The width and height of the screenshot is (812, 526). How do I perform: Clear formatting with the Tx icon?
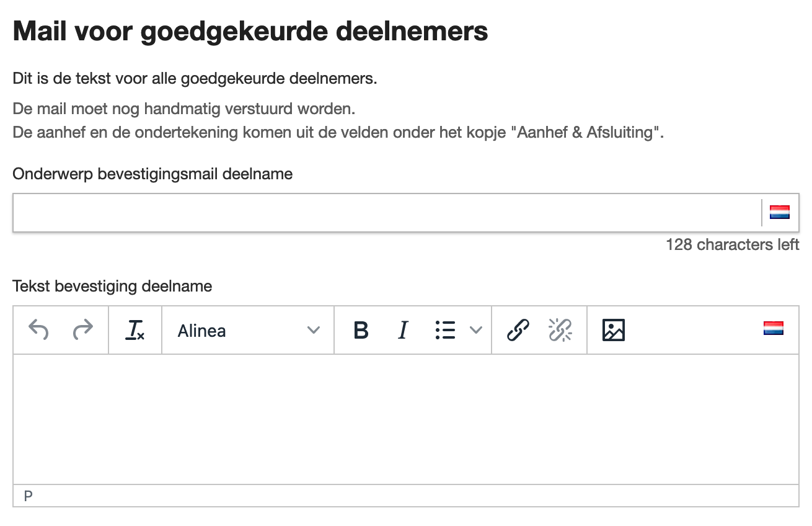coord(135,330)
